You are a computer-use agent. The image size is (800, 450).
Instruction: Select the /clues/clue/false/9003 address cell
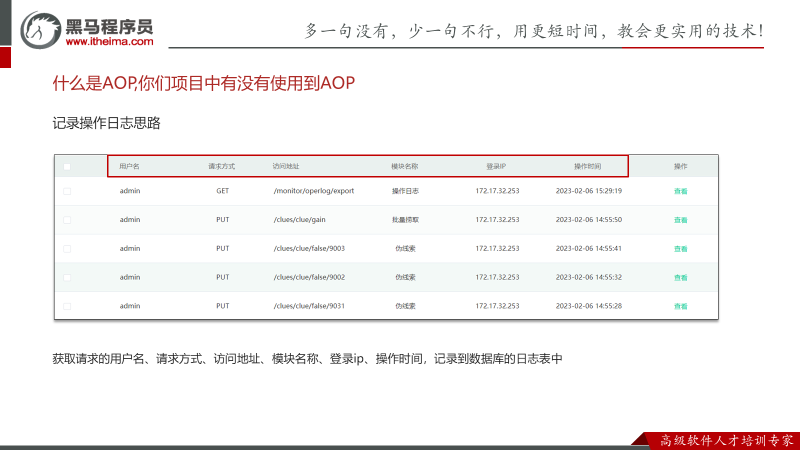pos(309,248)
